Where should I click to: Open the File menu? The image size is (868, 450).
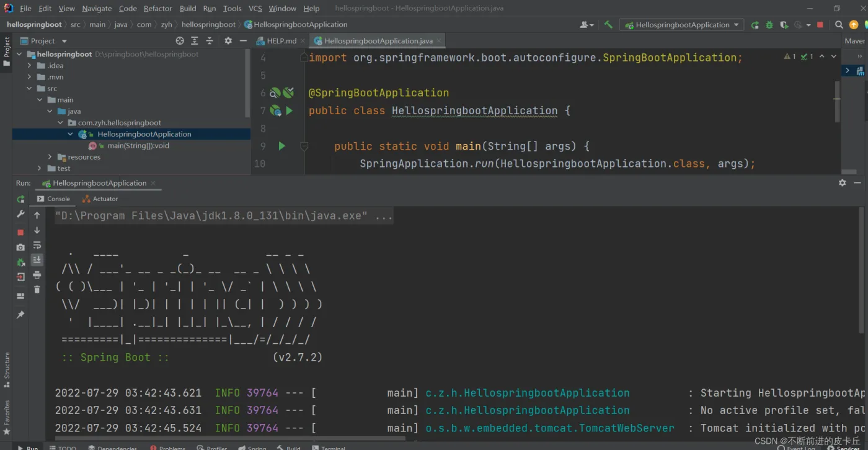(x=25, y=9)
